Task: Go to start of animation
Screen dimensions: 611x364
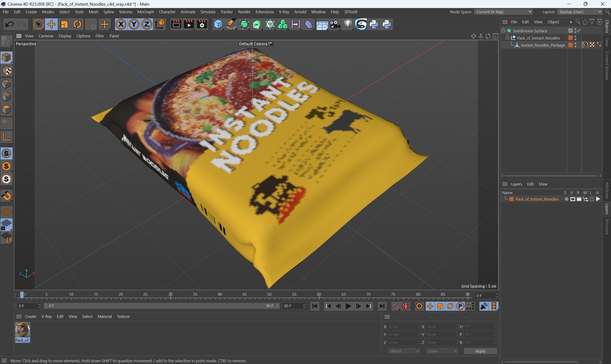Action: point(314,306)
